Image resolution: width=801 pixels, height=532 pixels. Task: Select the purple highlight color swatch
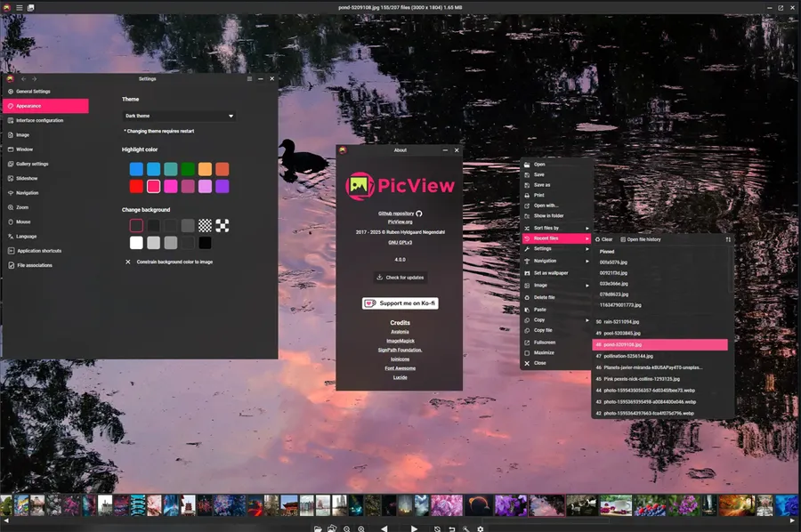click(x=222, y=186)
